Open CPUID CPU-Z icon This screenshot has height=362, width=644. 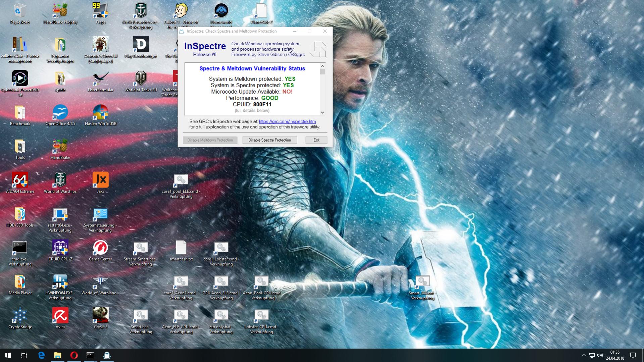(x=60, y=251)
